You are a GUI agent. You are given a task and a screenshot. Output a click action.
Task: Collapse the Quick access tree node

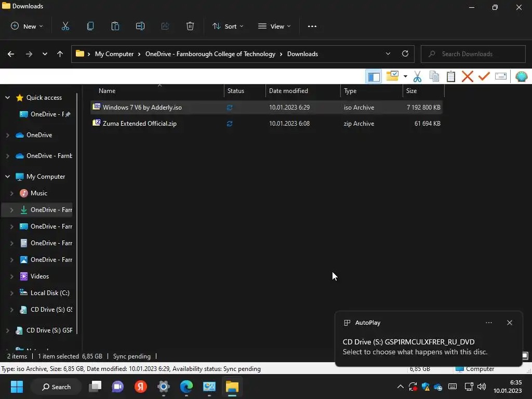tap(7, 98)
